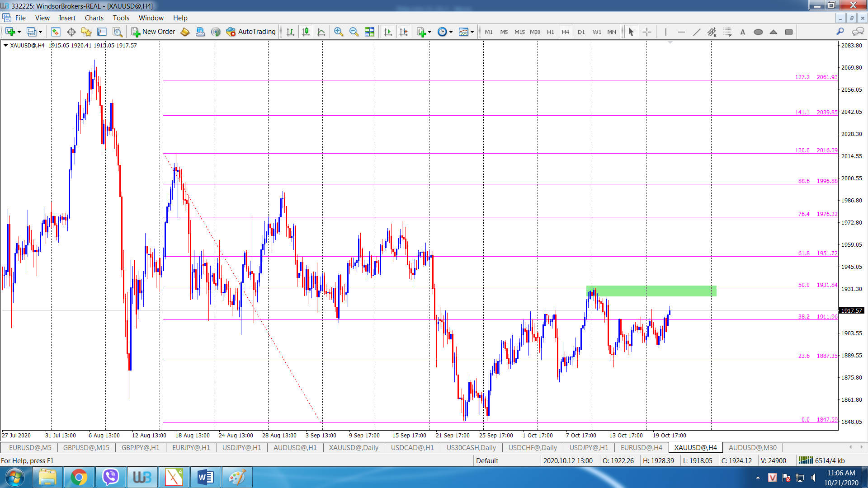Launch the MetaEditor icon

tap(185, 32)
